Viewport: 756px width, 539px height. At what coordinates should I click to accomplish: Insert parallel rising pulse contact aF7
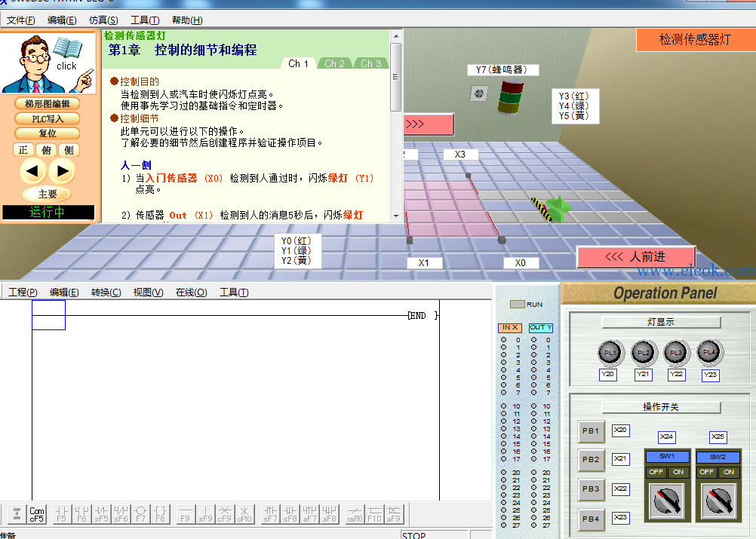pos(310,514)
